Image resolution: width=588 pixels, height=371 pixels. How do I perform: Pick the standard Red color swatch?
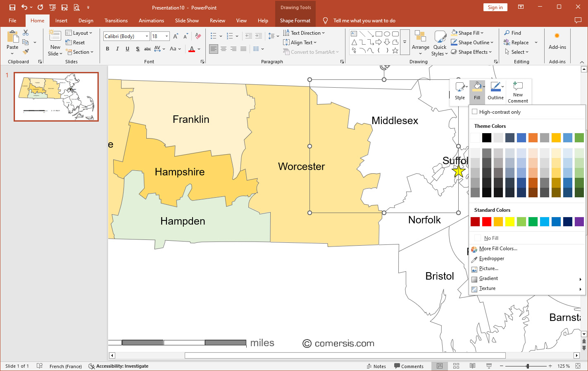pos(487,222)
